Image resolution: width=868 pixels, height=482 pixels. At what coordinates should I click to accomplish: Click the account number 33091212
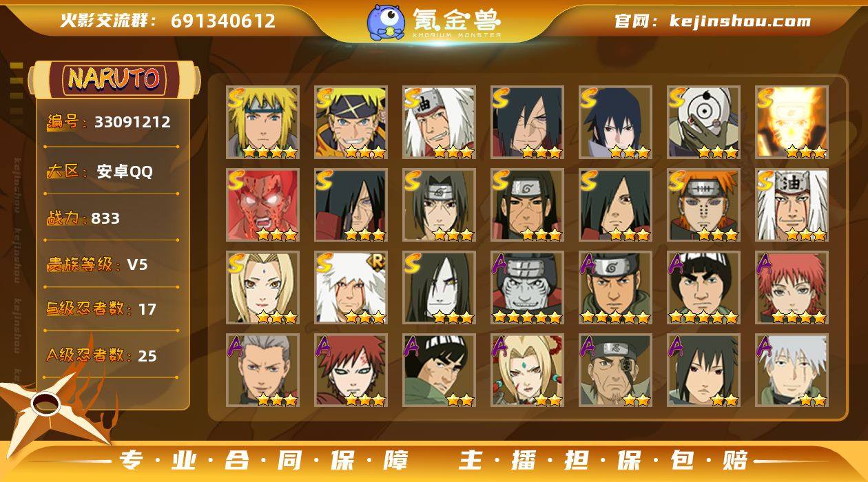tap(132, 123)
